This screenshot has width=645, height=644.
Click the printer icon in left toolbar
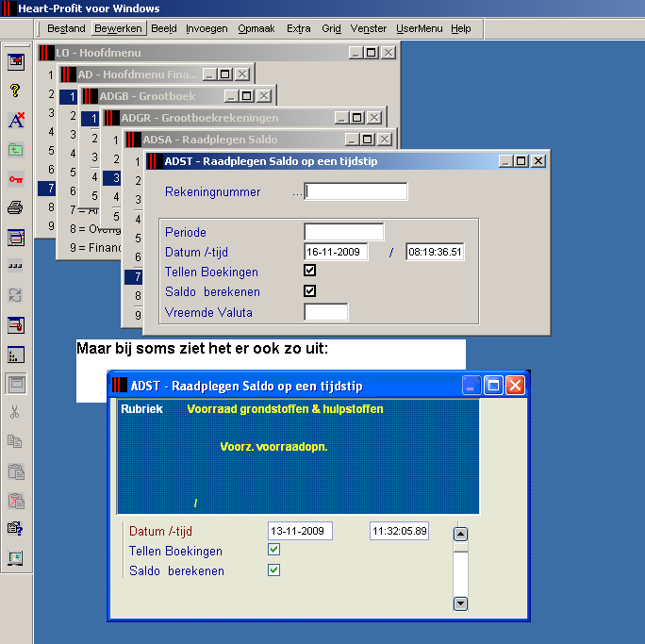[16, 207]
